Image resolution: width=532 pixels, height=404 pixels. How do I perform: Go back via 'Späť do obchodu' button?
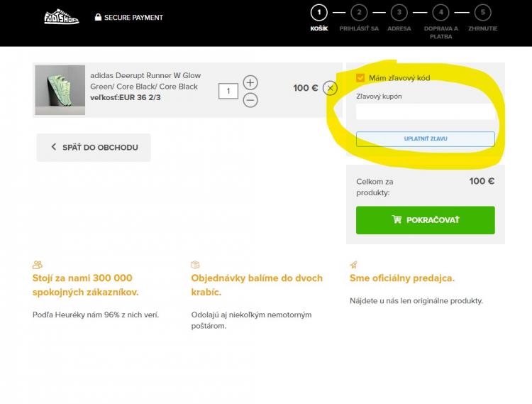[94, 148]
